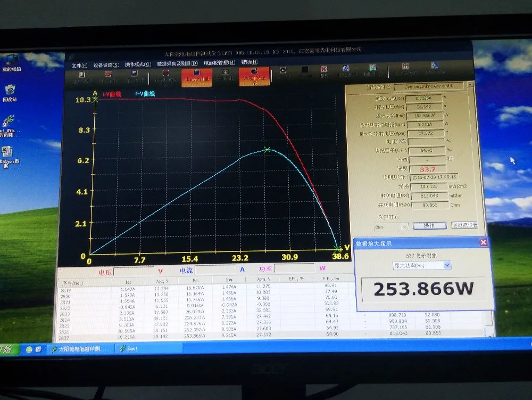Close the 数据放大显示 popup window
This screenshot has width=532, height=400.
[483, 242]
